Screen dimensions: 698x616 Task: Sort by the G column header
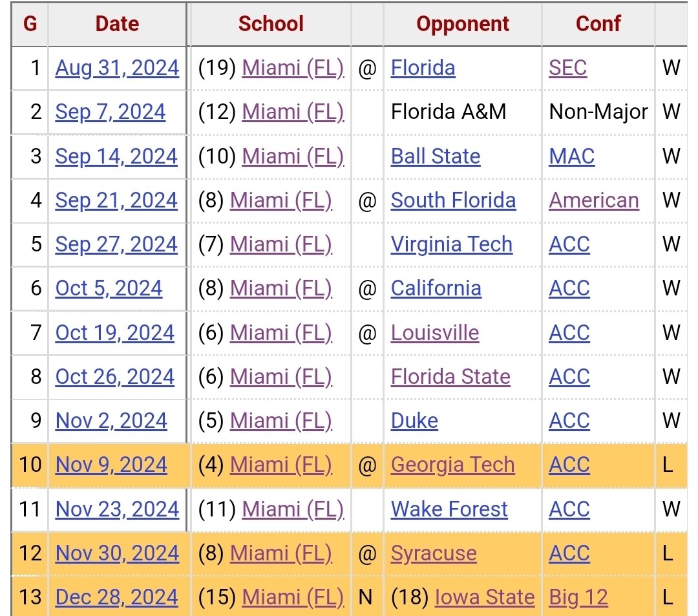30,24
